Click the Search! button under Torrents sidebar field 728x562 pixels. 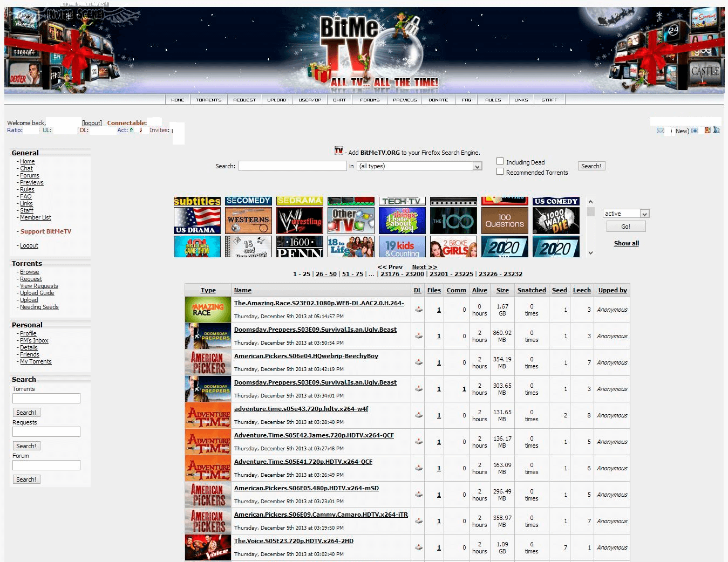[26, 413]
